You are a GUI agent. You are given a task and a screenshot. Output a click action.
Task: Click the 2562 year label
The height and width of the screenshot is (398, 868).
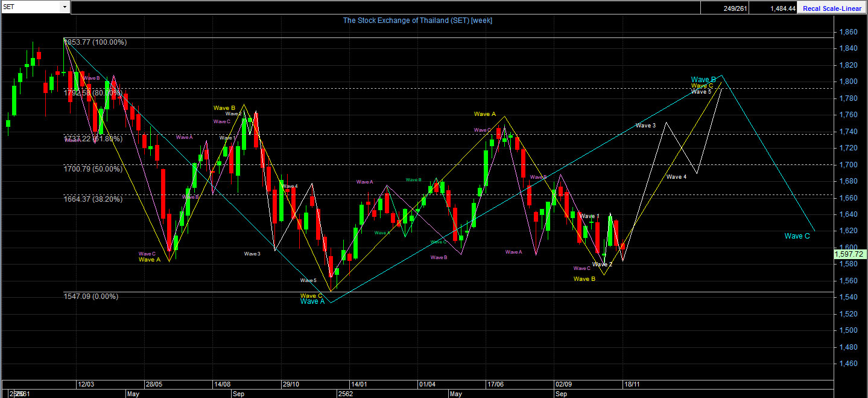[x=346, y=393]
